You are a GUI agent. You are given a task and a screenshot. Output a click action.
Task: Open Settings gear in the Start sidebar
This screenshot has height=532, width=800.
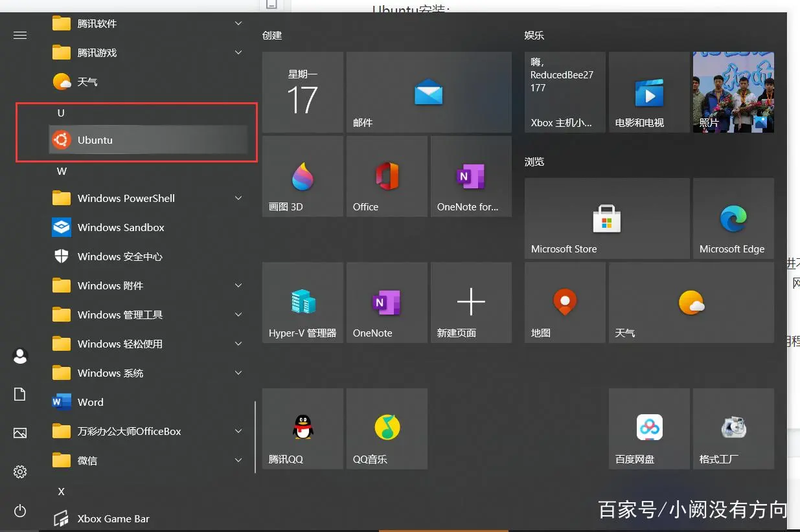pos(20,472)
